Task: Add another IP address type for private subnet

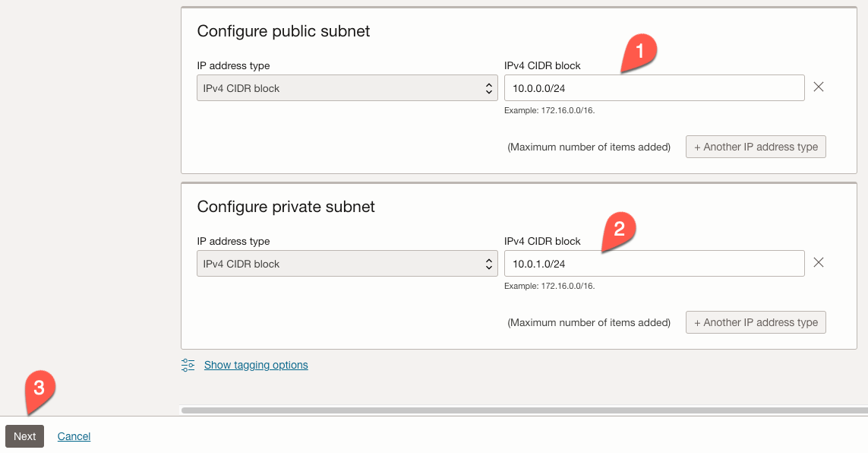Action: click(x=756, y=322)
